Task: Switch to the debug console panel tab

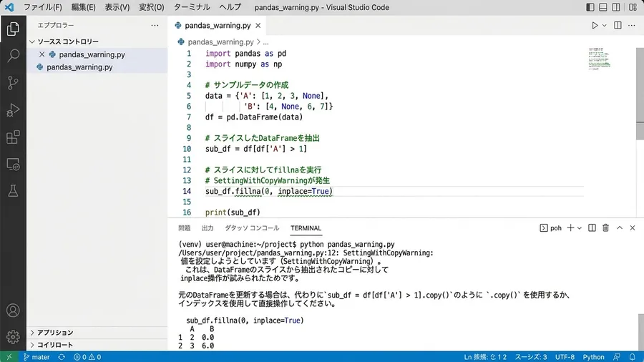Action: (252, 228)
